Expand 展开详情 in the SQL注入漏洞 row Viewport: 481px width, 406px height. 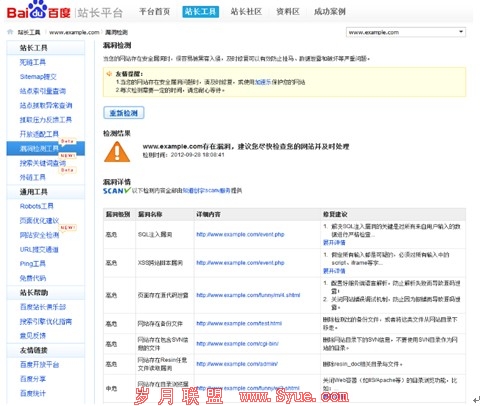[x=334, y=242]
